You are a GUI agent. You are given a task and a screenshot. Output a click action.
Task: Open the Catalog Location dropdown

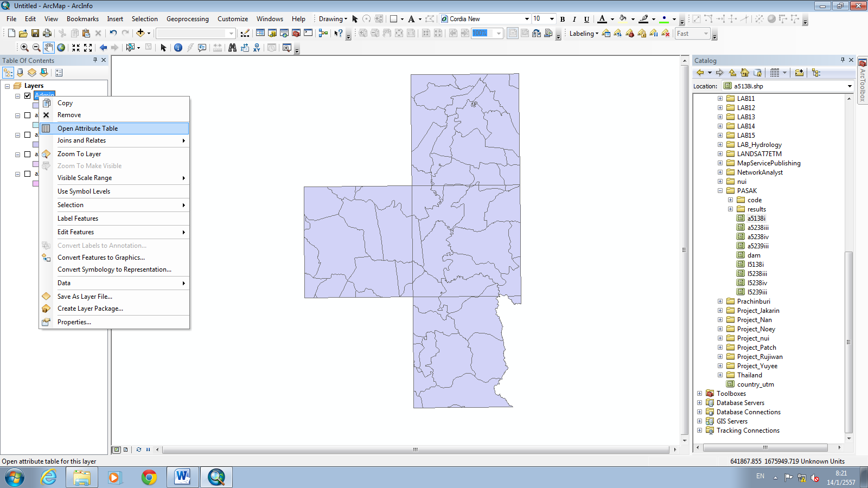click(x=850, y=86)
